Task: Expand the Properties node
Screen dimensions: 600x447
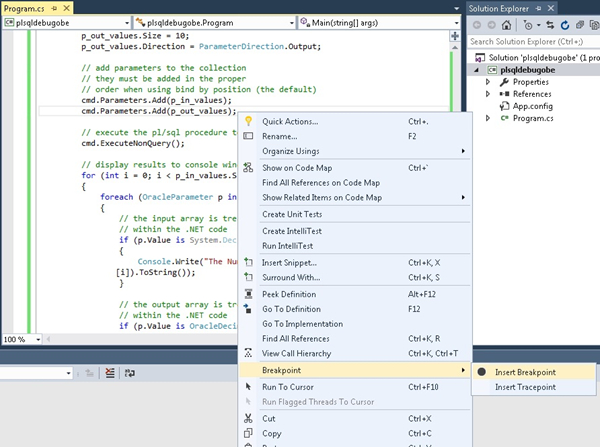Action: pos(488,82)
